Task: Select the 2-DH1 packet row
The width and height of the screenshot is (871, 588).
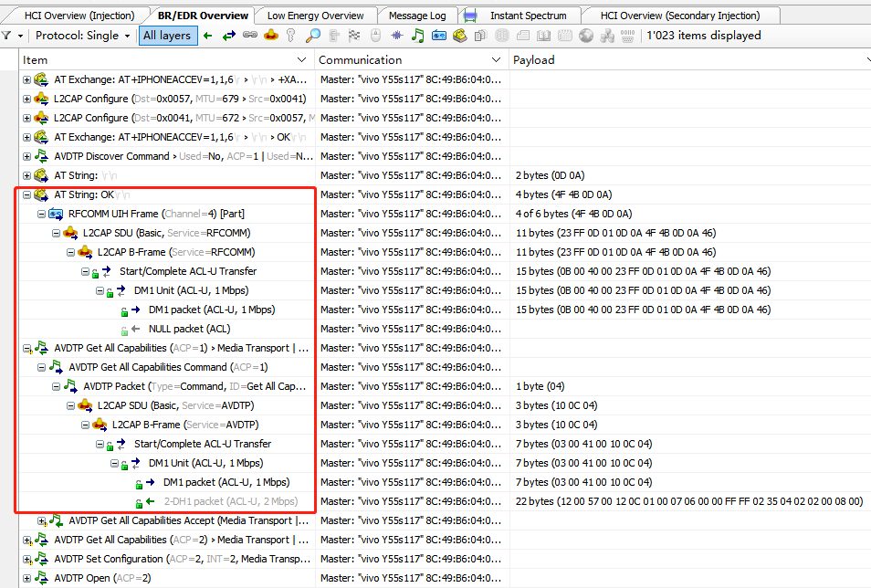Action: [x=230, y=501]
